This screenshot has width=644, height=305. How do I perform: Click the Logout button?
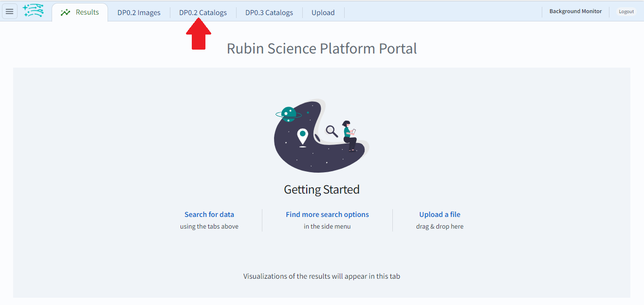pos(626,11)
